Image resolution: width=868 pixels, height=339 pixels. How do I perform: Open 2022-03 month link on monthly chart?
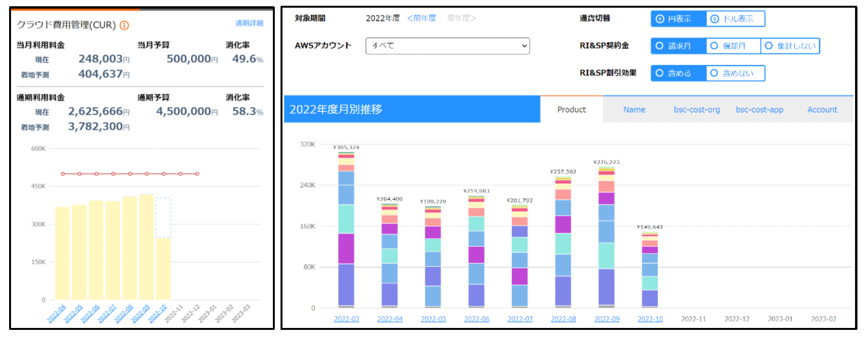tap(346, 319)
